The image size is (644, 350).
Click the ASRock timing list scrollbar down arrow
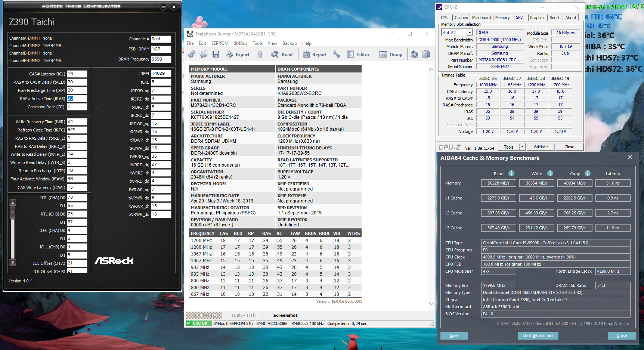[x=13, y=263]
